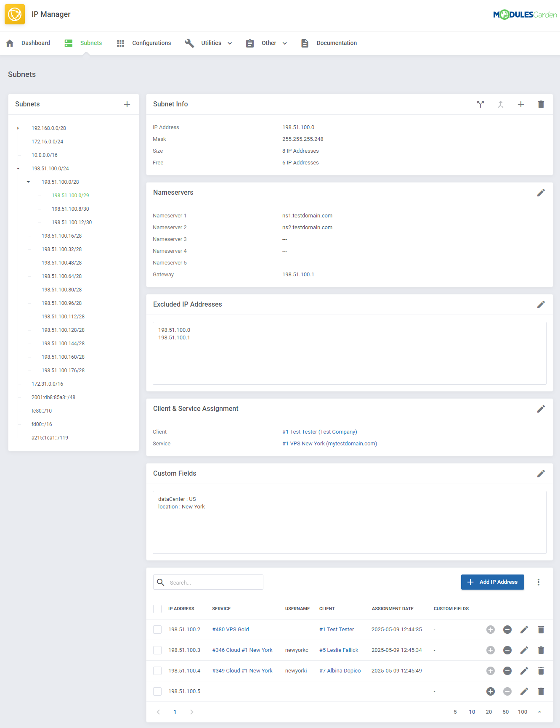Click the assign plus icon for 198.51.100.5
Viewport: 560px width, 728px height.
490,691
